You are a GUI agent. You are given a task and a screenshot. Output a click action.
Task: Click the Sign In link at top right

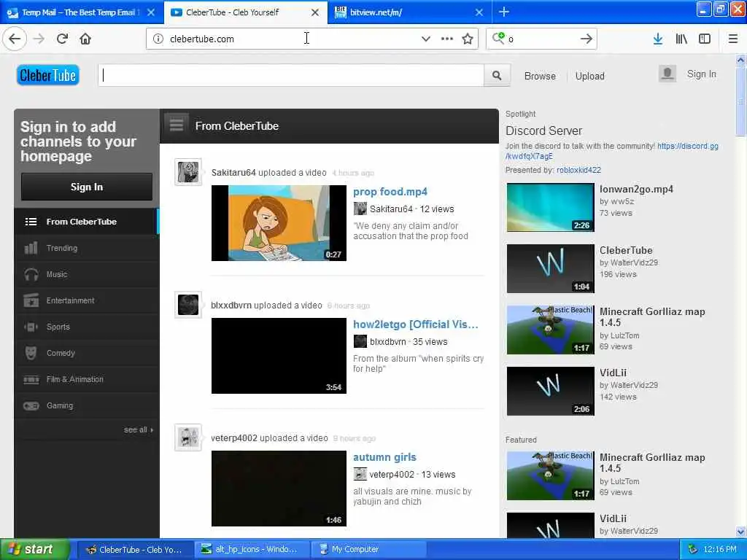click(701, 74)
